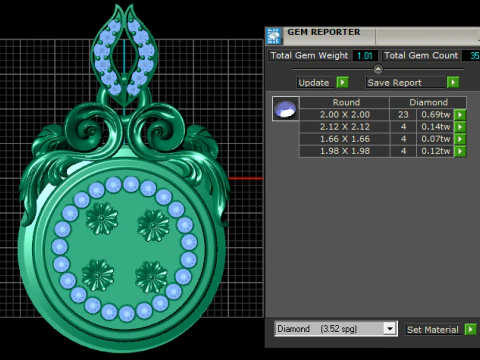This screenshot has width=480, height=360.
Task: Click the Total Gem Weight value 1.01
Action: 365,56
